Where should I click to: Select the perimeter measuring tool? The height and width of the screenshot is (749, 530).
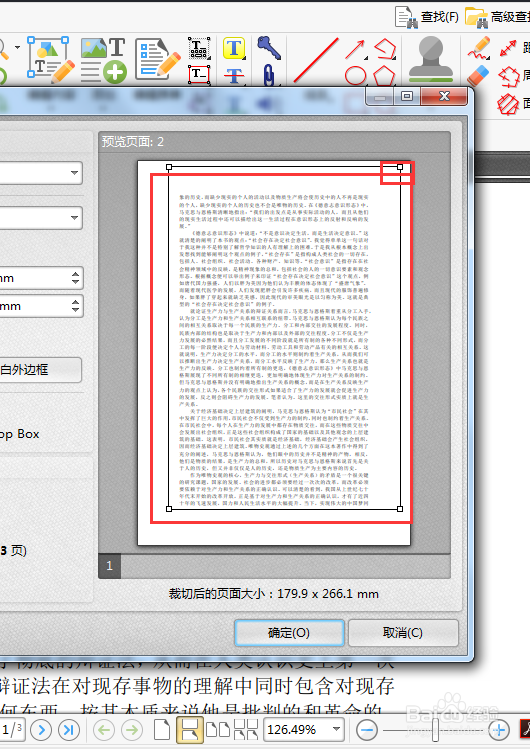point(509,76)
